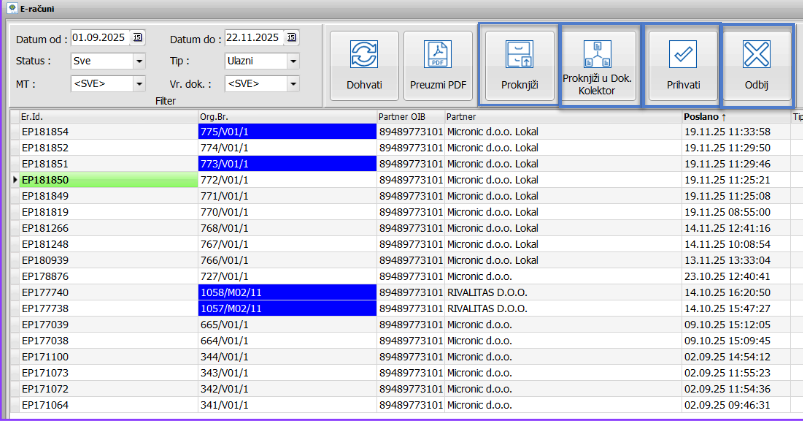This screenshot has height=421, width=803.
Task: Click the highlighted cell 1057/M02/11
Action: point(287,309)
